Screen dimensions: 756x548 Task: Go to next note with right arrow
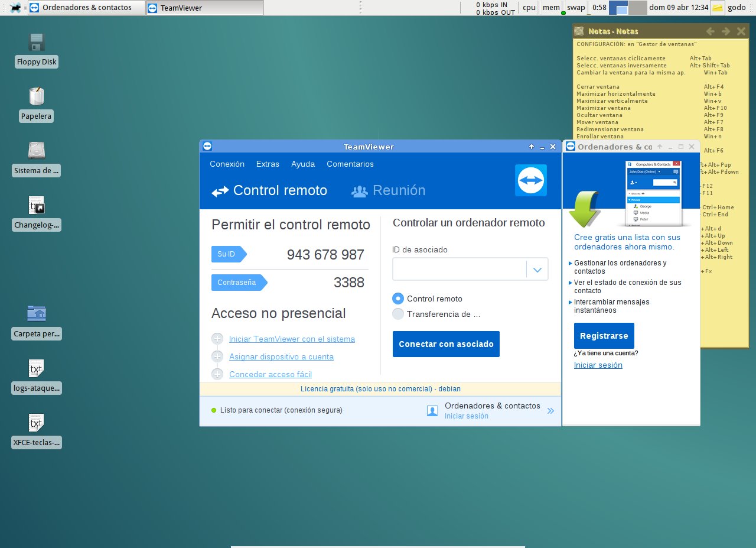point(726,31)
